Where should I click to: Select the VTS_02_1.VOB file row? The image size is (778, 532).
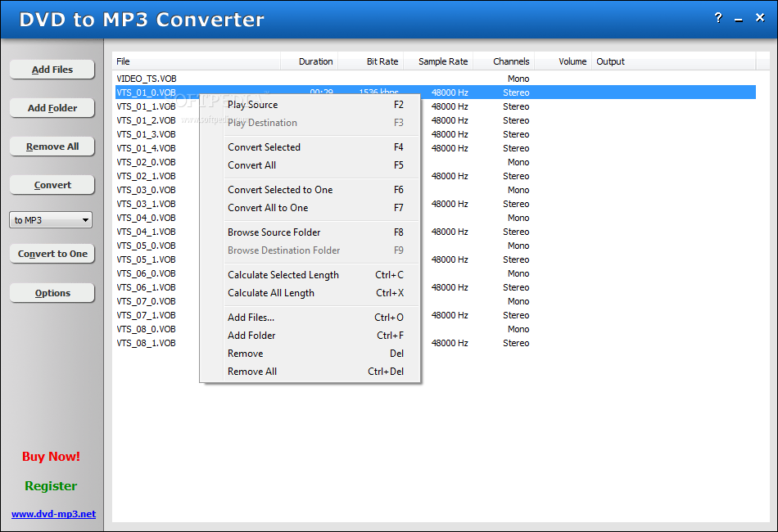click(146, 175)
